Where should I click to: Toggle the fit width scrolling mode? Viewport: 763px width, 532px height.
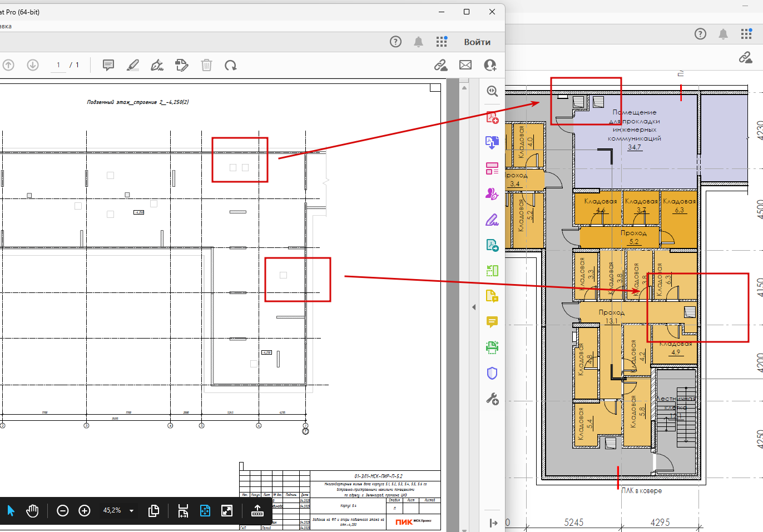[183, 510]
